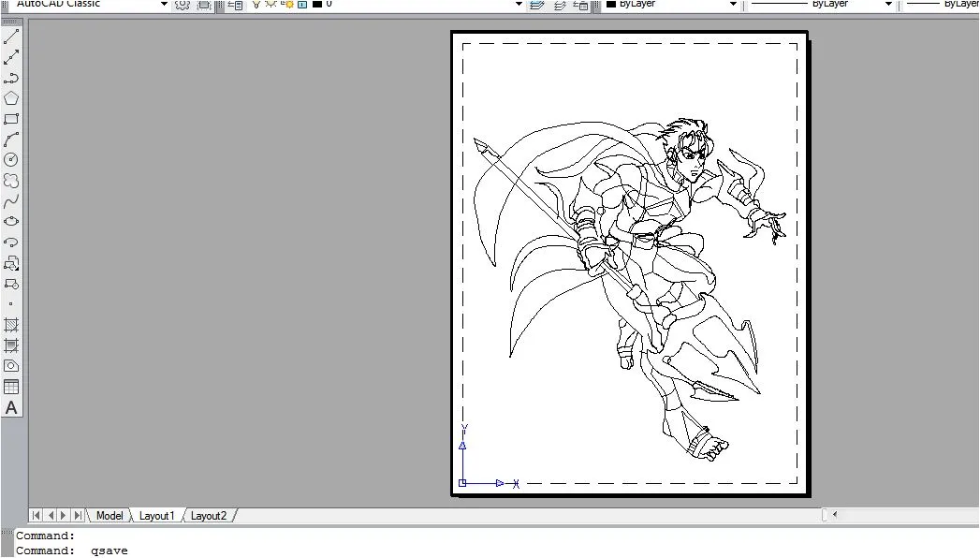Select the Revision Cloud tool

click(11, 181)
